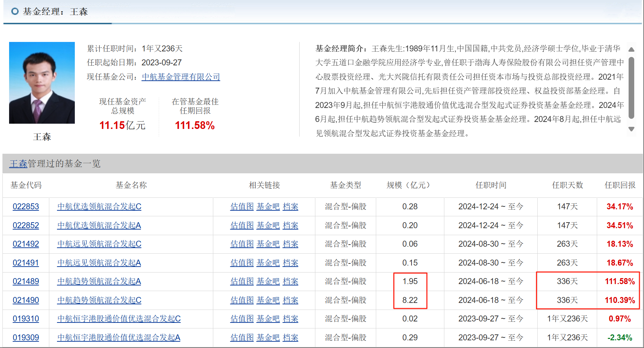Open fund 中航优选领航混合发起C
Viewport: 644px width, 348px height.
99,206
